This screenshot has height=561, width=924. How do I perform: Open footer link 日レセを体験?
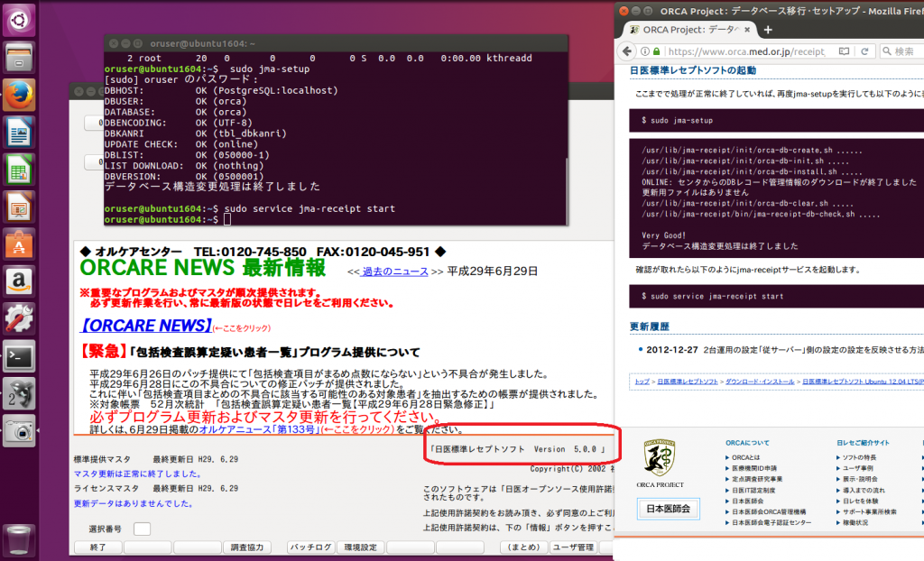point(860,501)
